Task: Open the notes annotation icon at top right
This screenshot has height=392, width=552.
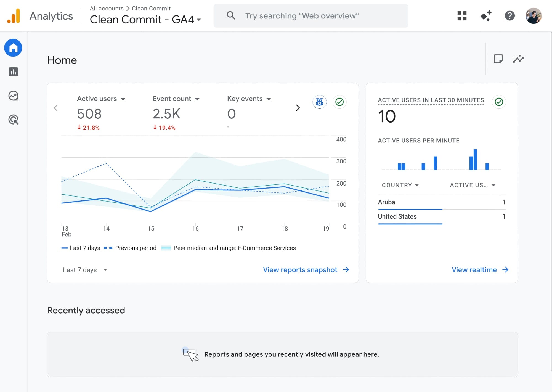Action: (498, 59)
